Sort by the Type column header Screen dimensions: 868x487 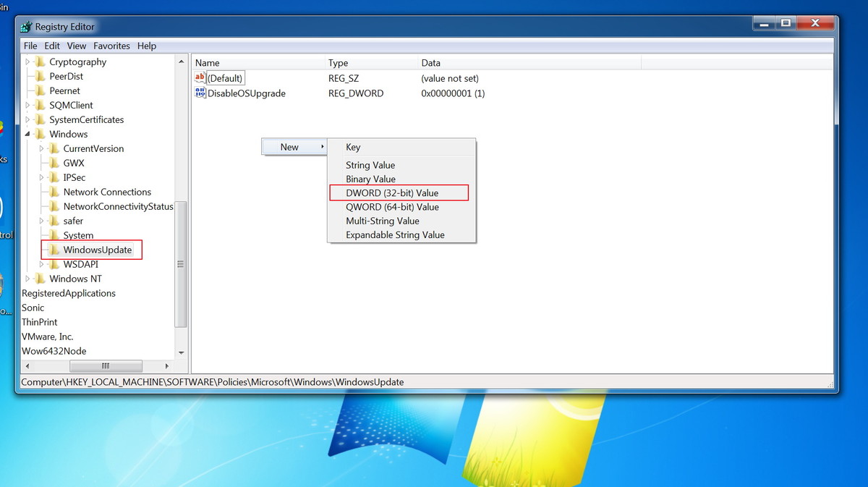point(371,63)
